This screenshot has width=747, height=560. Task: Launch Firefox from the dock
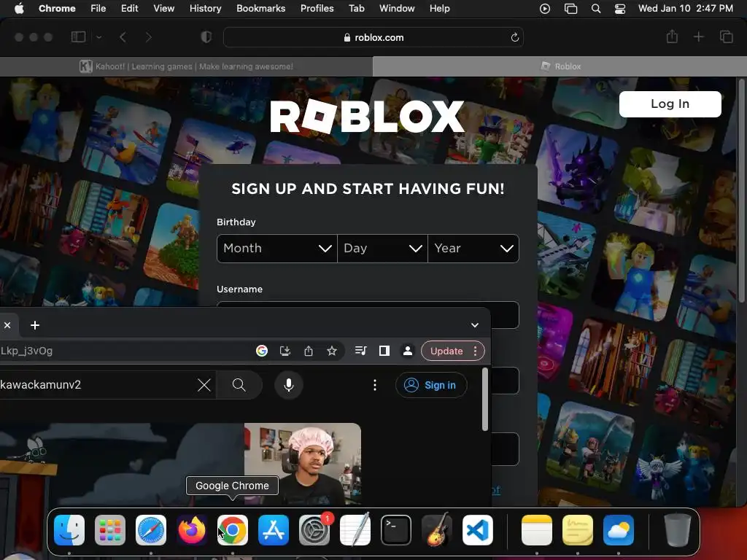point(192,529)
